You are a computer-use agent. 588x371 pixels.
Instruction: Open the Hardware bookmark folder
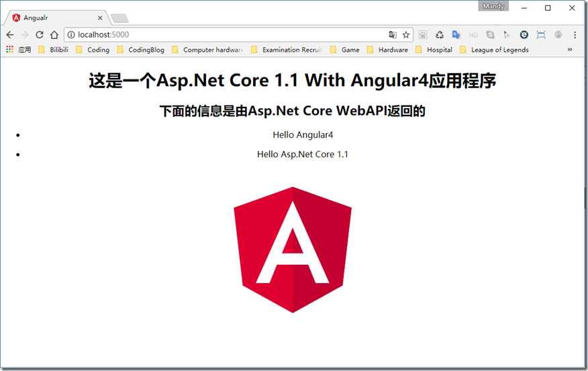click(387, 50)
